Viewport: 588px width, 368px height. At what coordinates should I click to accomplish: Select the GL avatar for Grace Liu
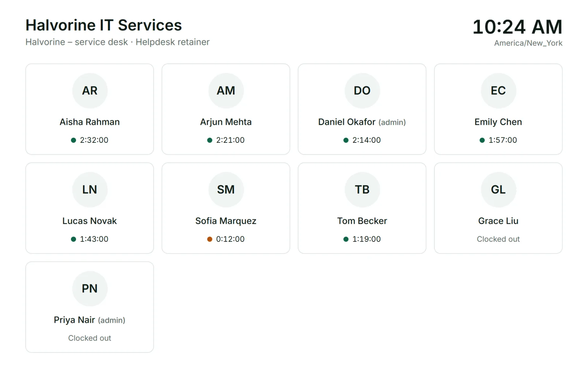(498, 190)
